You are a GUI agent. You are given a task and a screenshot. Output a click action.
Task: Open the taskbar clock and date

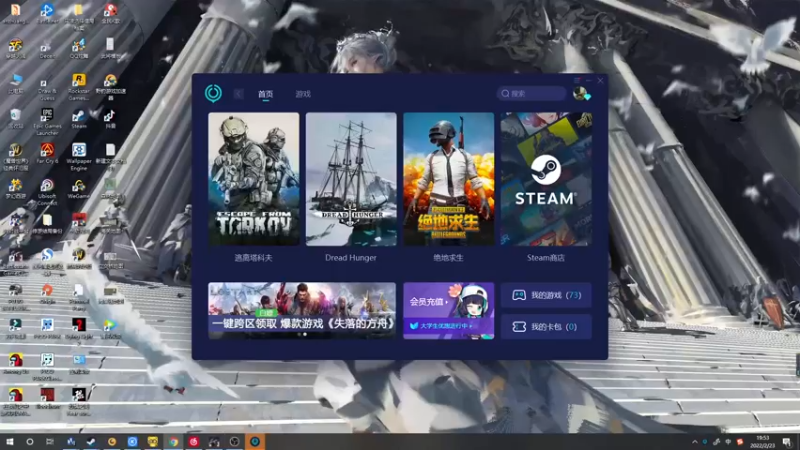tap(762, 442)
